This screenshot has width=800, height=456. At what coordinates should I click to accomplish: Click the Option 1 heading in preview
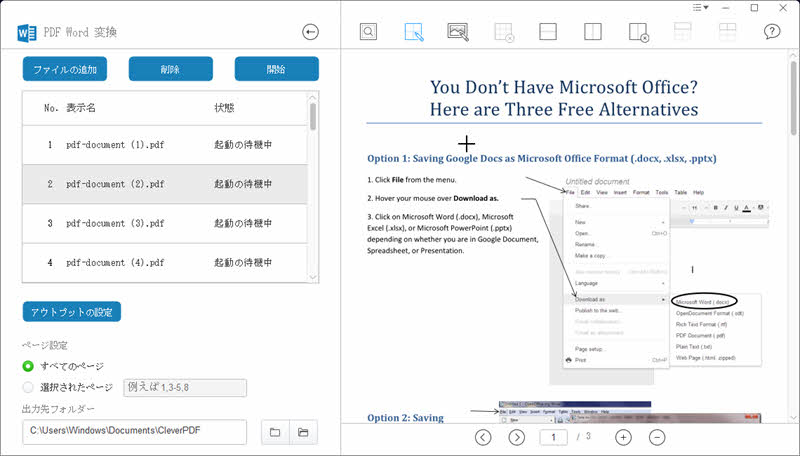coord(542,159)
